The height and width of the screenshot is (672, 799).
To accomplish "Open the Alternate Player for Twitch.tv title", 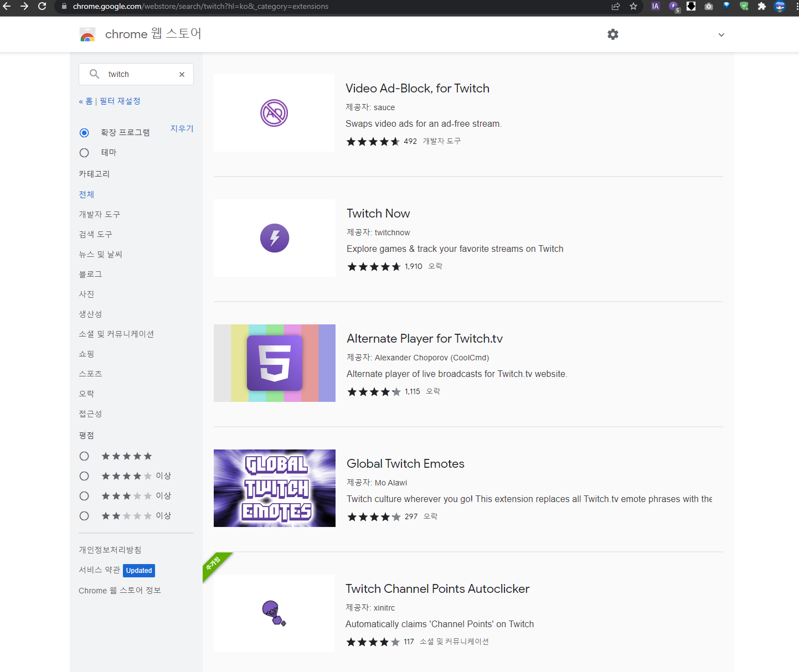I will 425,339.
